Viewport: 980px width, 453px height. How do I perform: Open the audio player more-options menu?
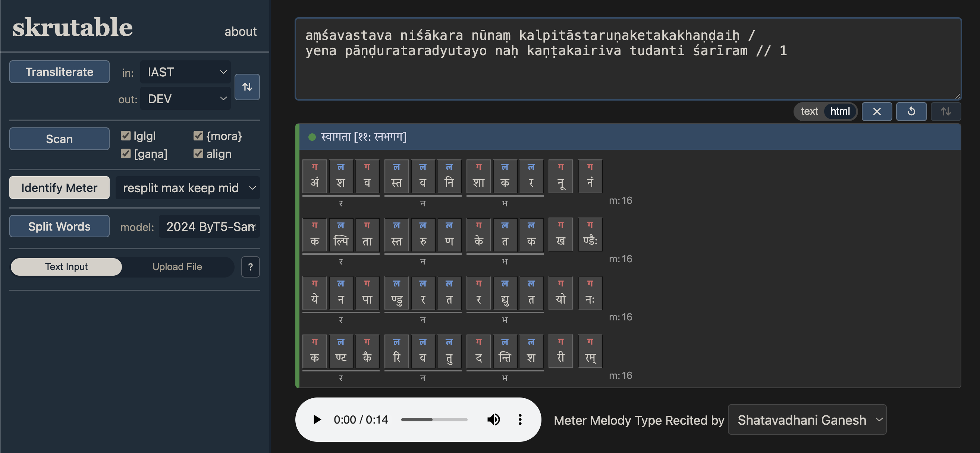click(520, 419)
